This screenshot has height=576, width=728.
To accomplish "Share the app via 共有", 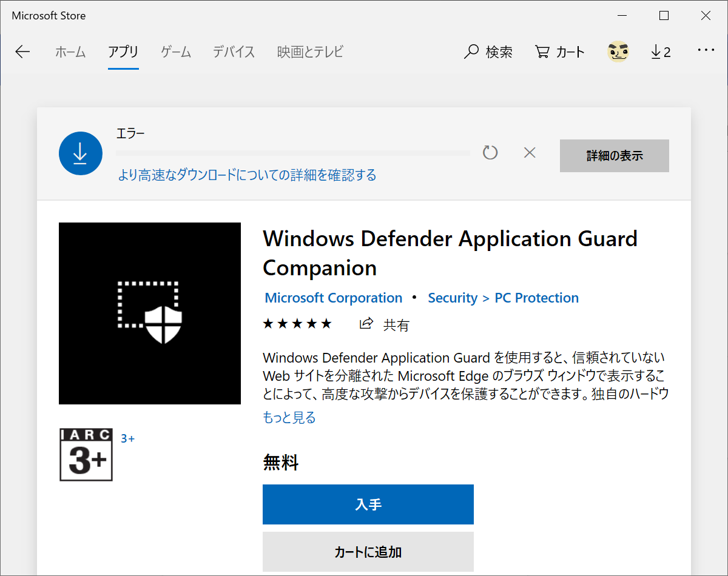I will pyautogui.click(x=385, y=324).
